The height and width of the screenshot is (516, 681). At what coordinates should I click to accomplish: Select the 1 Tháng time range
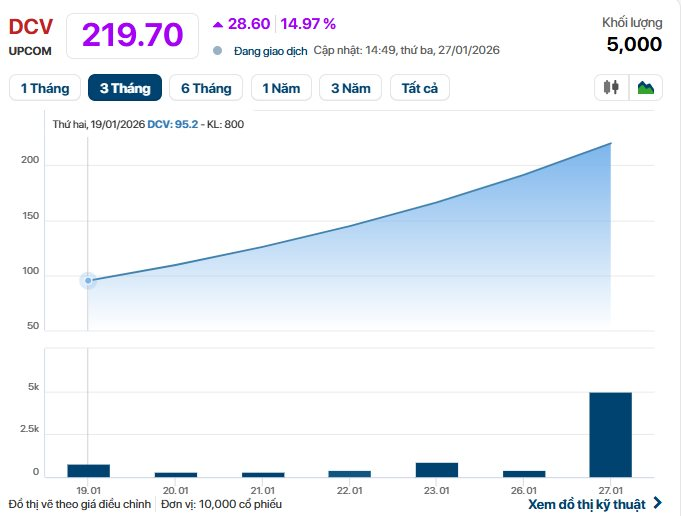[x=45, y=88]
